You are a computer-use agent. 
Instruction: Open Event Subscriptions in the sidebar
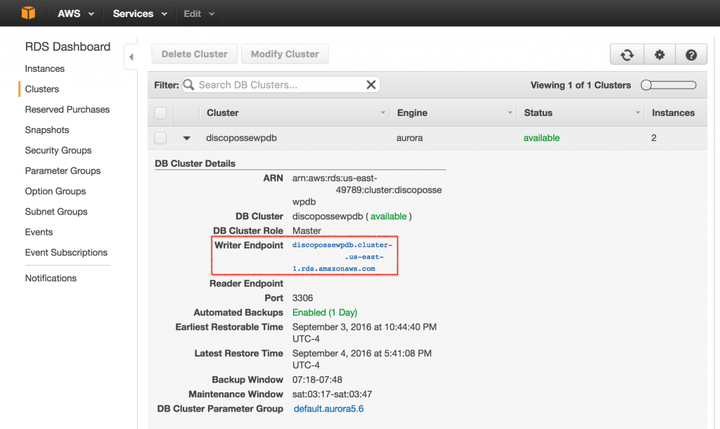click(66, 253)
